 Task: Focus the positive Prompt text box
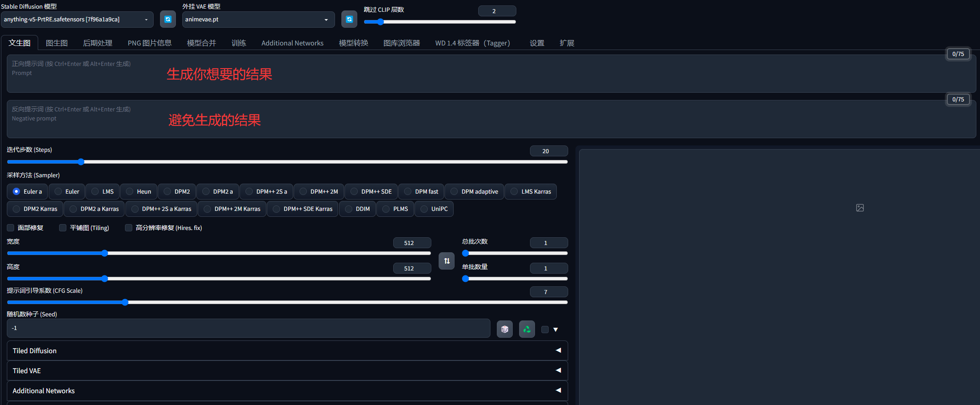(x=491, y=74)
